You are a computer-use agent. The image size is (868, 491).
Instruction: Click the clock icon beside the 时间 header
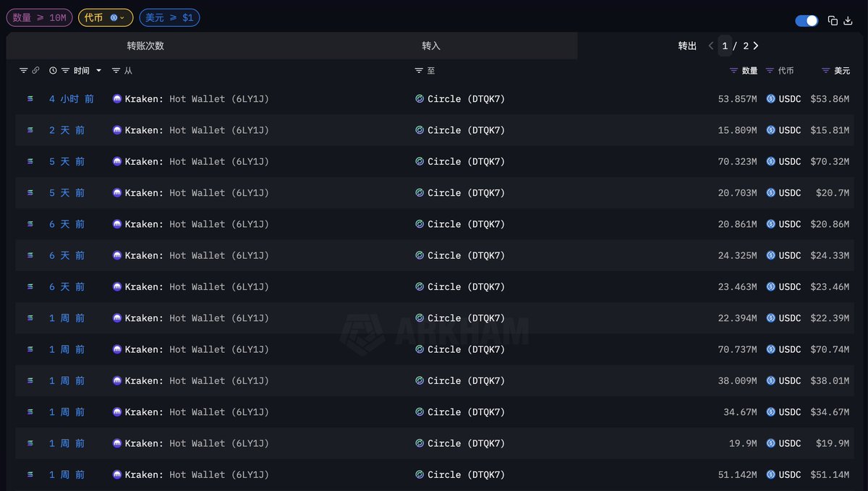53,71
